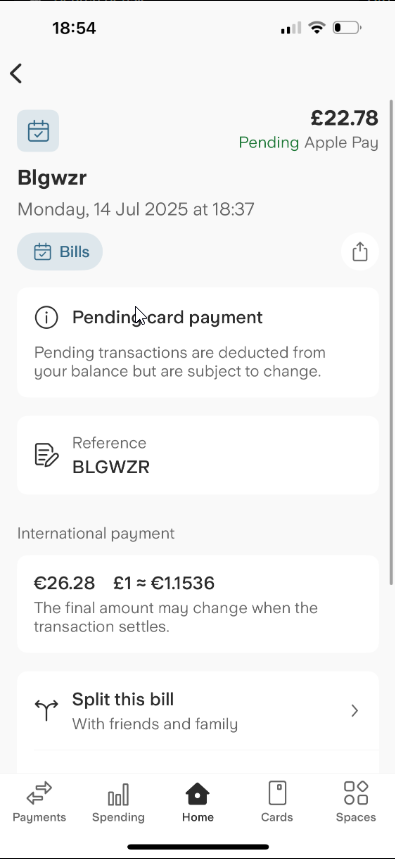Tap the split arrows icon
Viewport: 395px width, 859px height.
tap(46, 711)
